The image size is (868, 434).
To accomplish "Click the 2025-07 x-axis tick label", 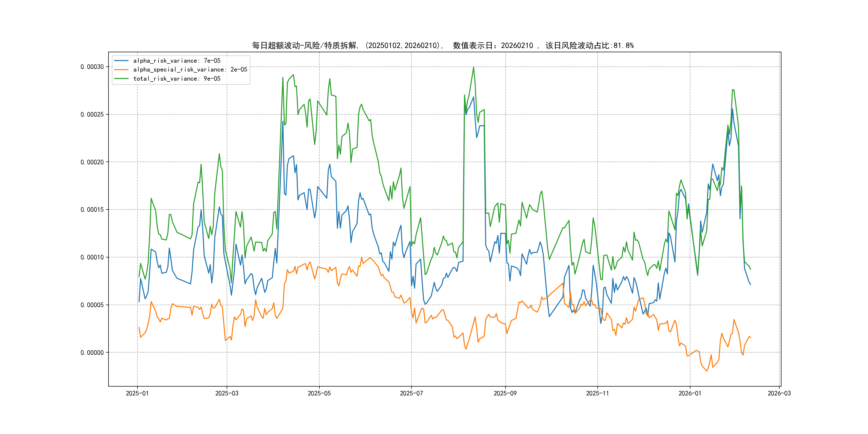I will [x=411, y=393].
